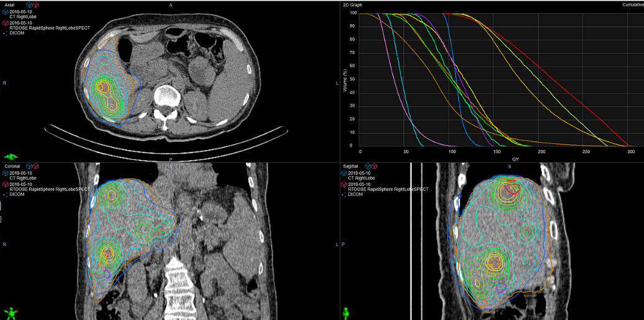
Task: Select the Axial view label
Action: (9, 5)
